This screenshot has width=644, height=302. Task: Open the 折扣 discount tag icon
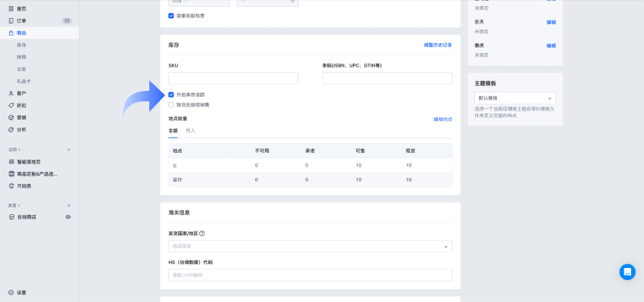(x=11, y=105)
